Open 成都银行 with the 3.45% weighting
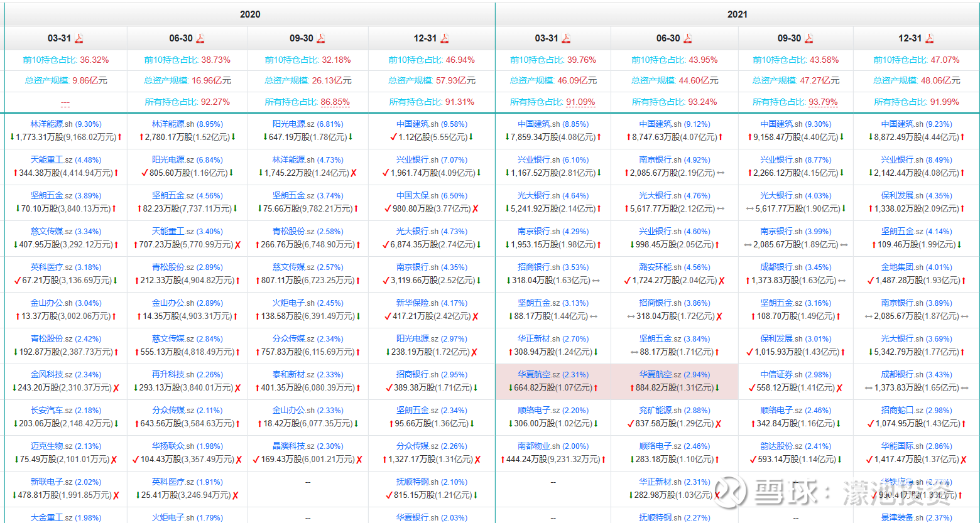This screenshot has height=523, width=980. point(777,267)
